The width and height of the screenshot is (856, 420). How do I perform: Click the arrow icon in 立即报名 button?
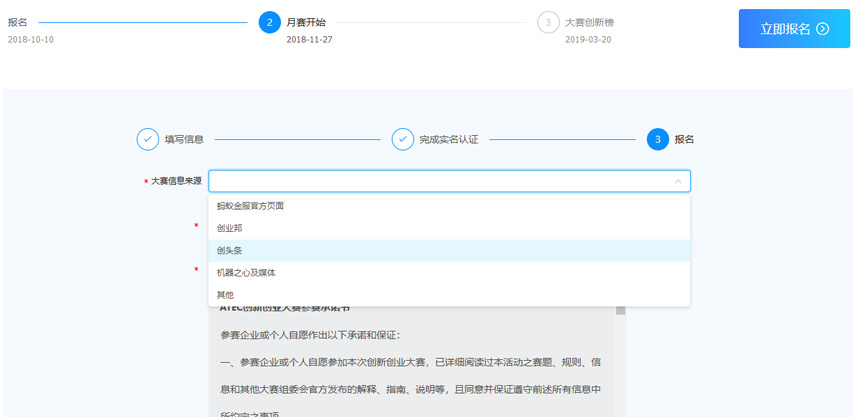(x=823, y=29)
